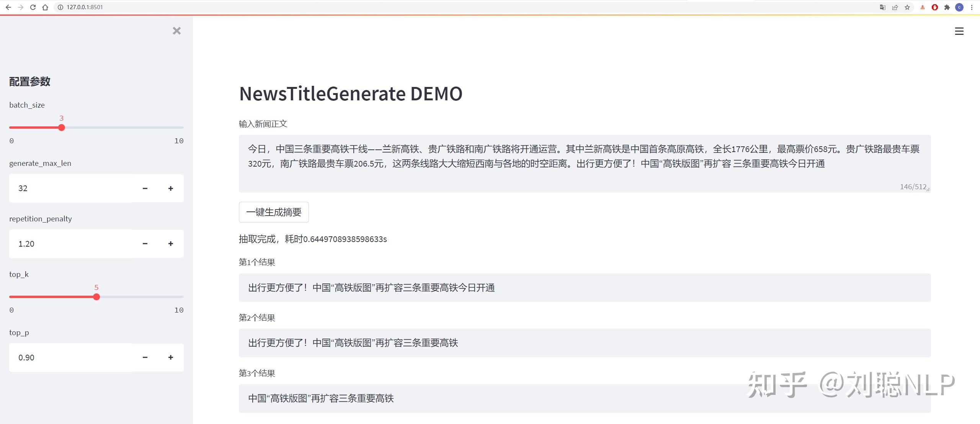Open the browser share icon
The image size is (980, 424).
pos(895,7)
